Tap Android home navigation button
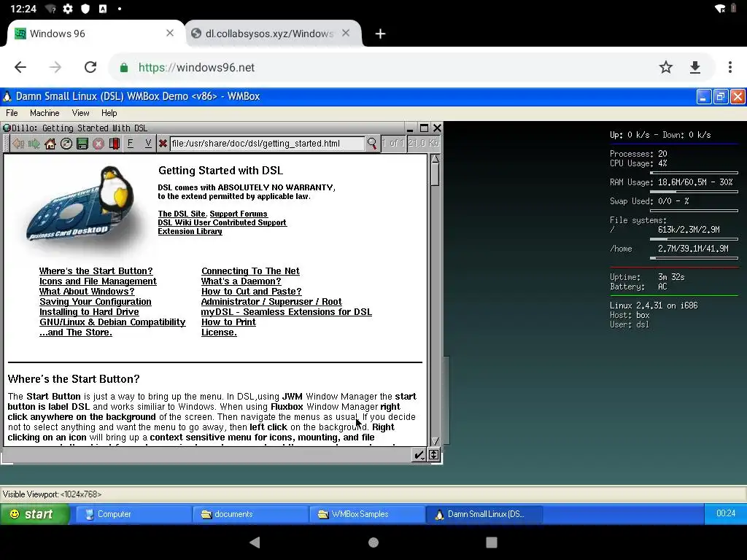Screen dimensions: 747x560 point(373,542)
